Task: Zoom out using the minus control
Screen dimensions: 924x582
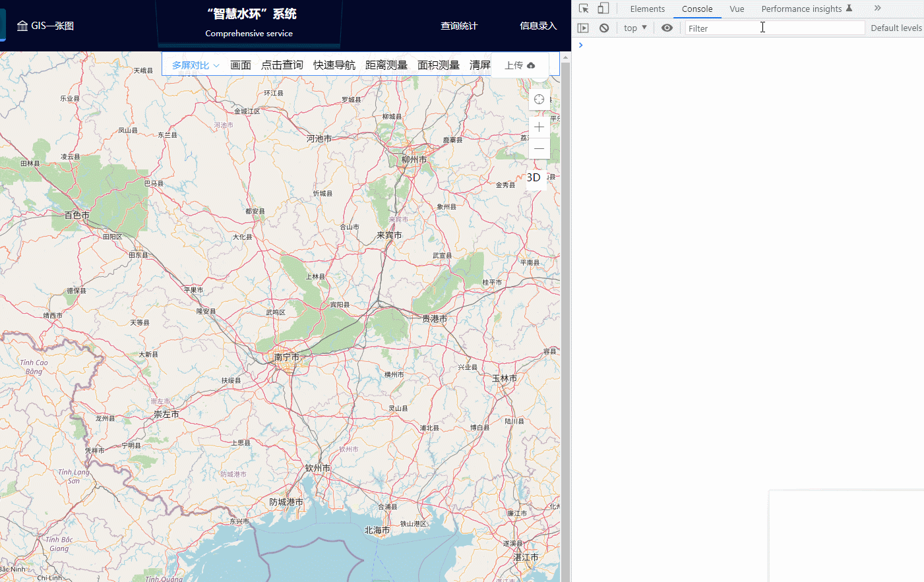Action: click(x=539, y=148)
